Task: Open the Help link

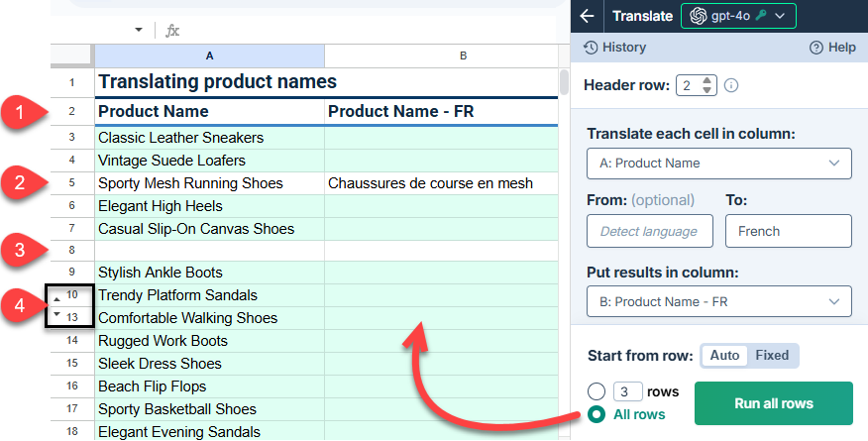Action: click(x=832, y=48)
